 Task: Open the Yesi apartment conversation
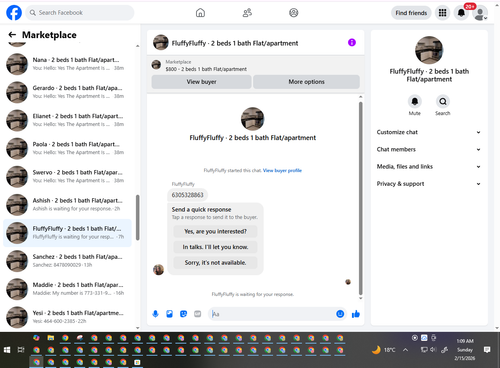[x=67, y=317]
